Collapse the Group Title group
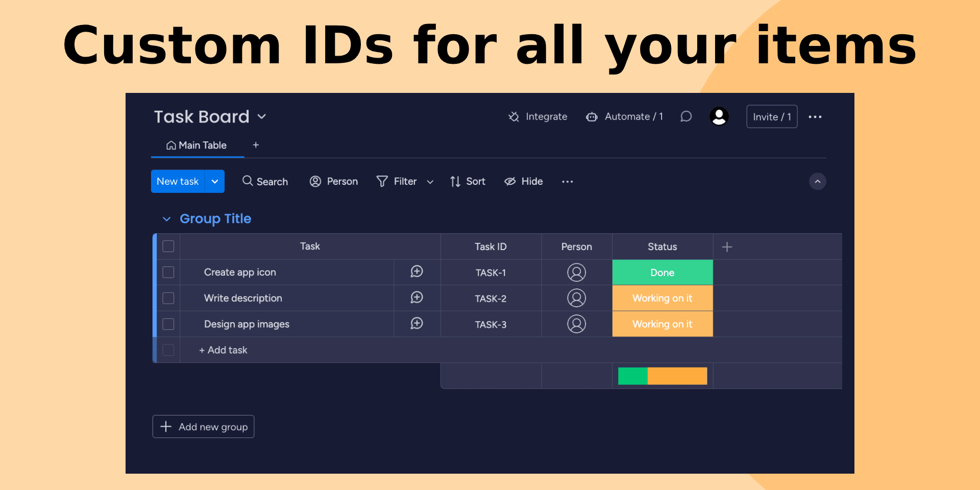 (166, 219)
